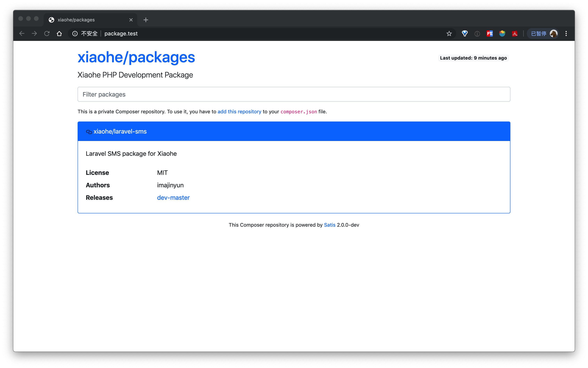Focus the Filter packages input
Viewport: 588px width, 368px height.
[294, 94]
